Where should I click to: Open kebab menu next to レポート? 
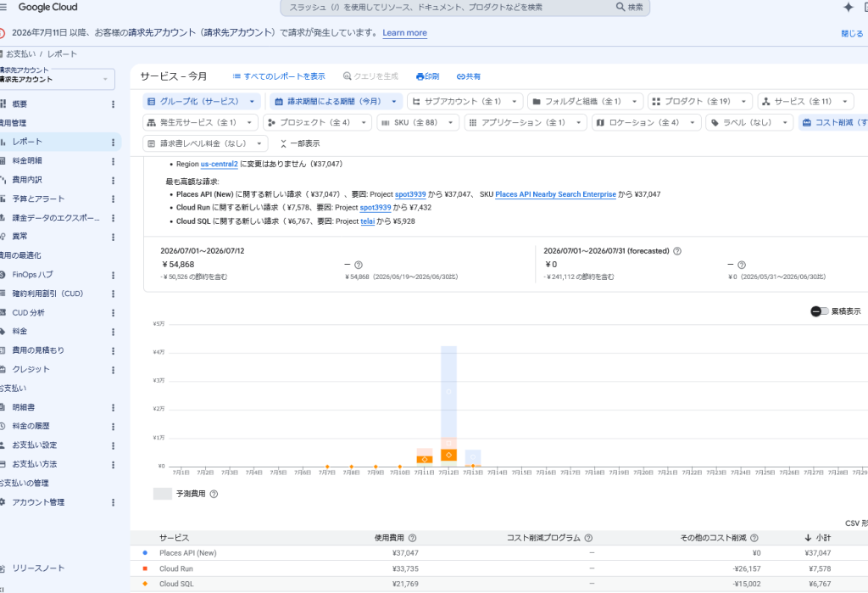pyautogui.click(x=113, y=143)
